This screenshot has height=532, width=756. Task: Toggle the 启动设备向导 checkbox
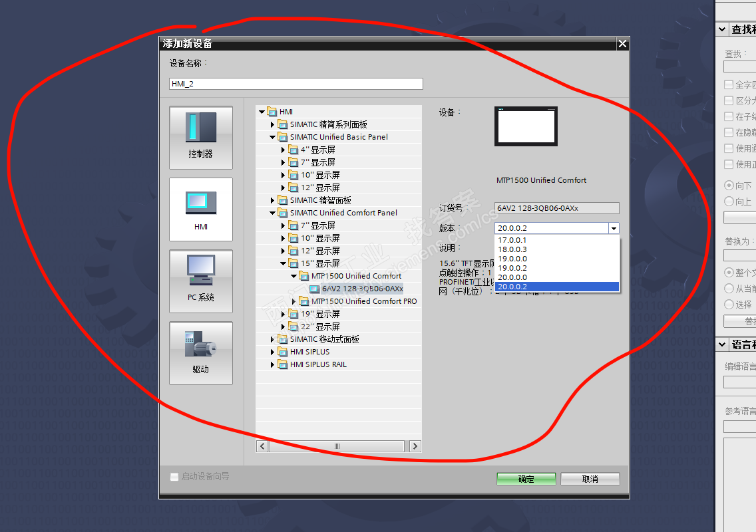click(174, 477)
